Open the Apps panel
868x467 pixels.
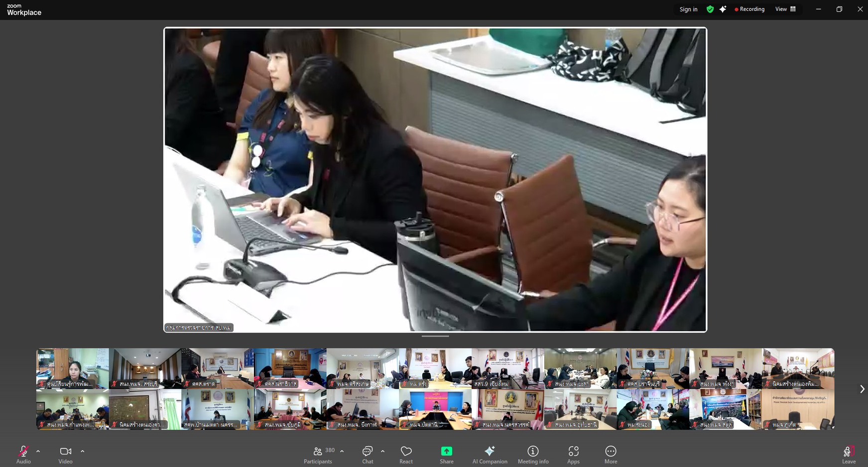click(x=573, y=454)
